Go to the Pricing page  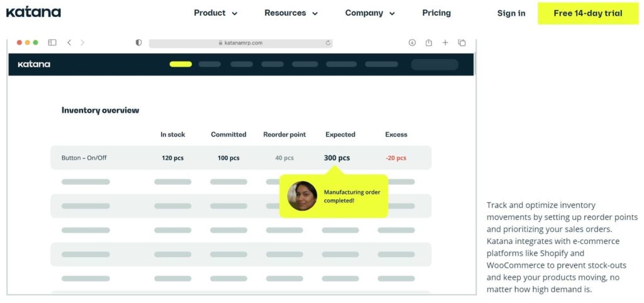[436, 13]
